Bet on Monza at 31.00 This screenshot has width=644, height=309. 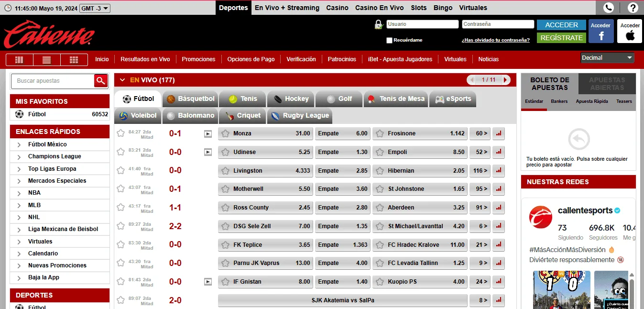coord(265,133)
